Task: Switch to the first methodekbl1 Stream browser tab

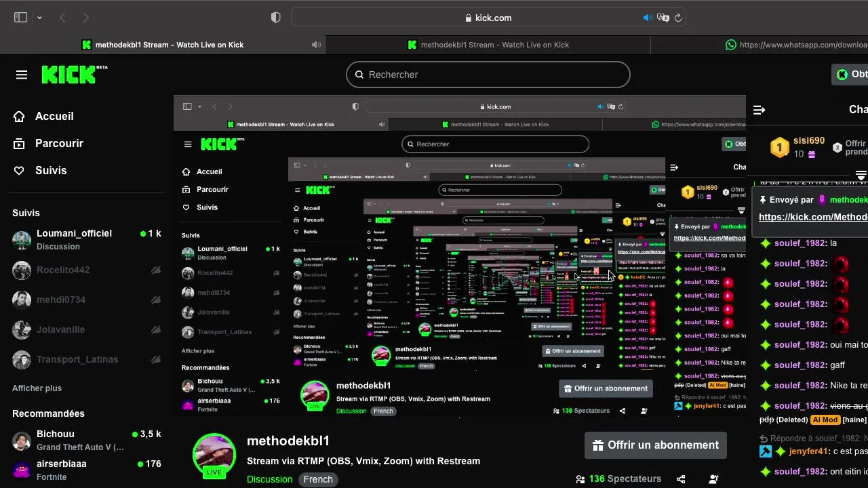Action: 163,45
